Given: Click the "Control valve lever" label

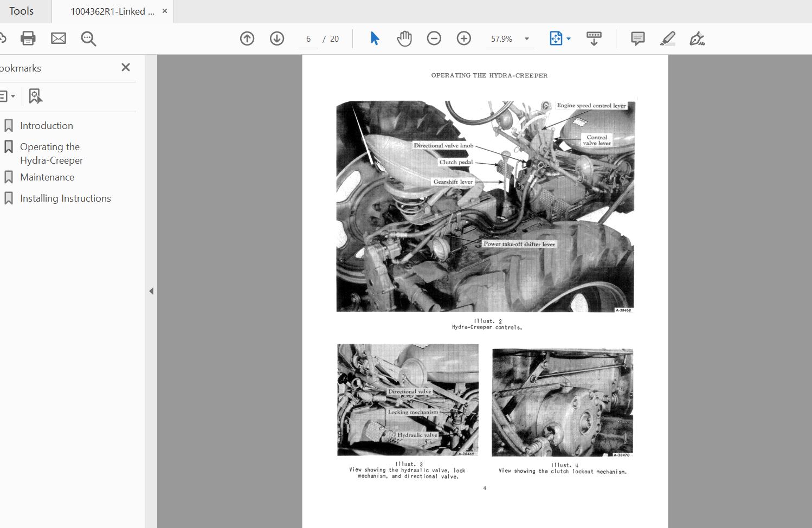Looking at the screenshot, I should coord(597,140).
